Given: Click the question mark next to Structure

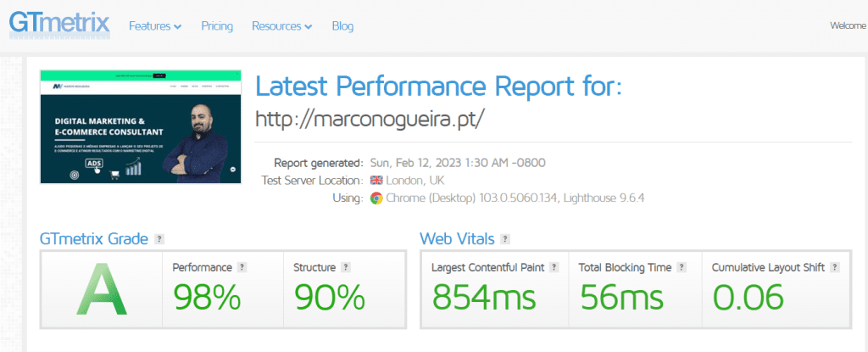Looking at the screenshot, I should click(346, 267).
